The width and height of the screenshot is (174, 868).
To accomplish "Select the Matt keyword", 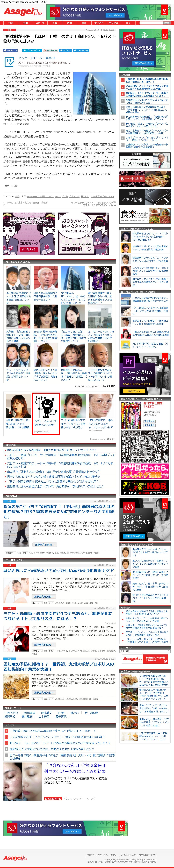I will tap(61, 713).
